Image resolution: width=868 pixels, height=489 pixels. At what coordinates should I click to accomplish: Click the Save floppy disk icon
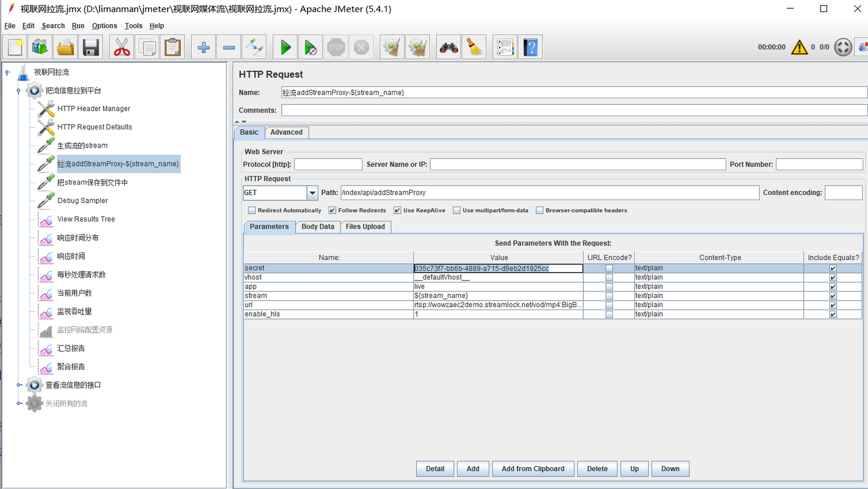click(x=90, y=47)
